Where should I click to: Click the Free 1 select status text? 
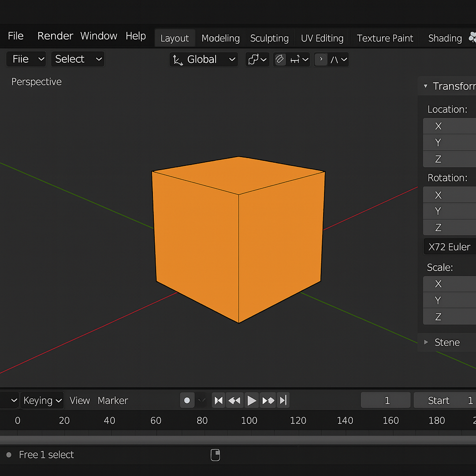(x=46, y=455)
